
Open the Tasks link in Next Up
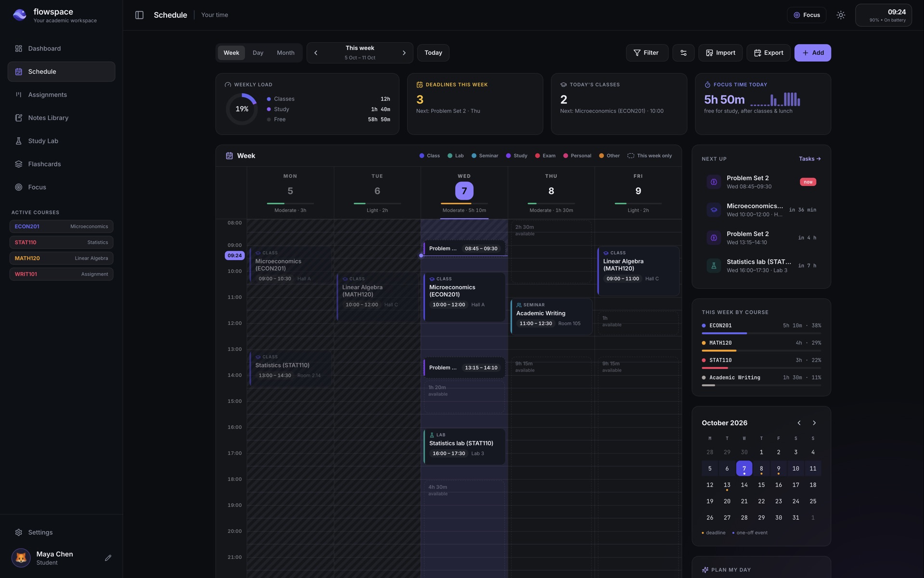pyautogui.click(x=809, y=159)
